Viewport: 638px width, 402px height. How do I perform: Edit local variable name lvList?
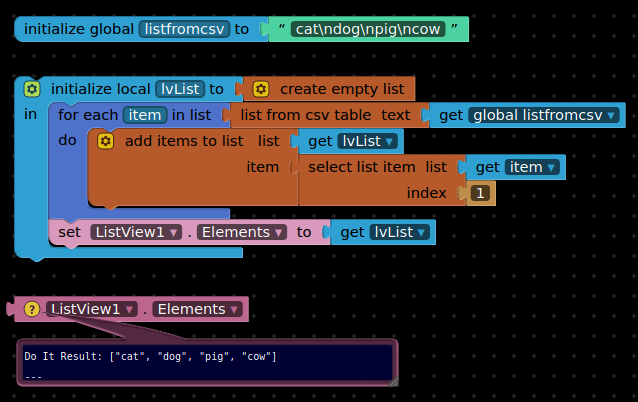click(180, 89)
